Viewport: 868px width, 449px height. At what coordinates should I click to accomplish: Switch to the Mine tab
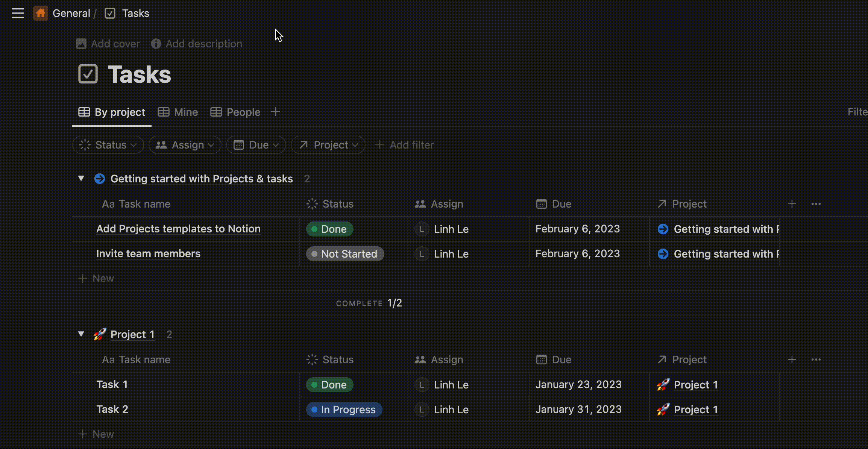[x=178, y=112]
